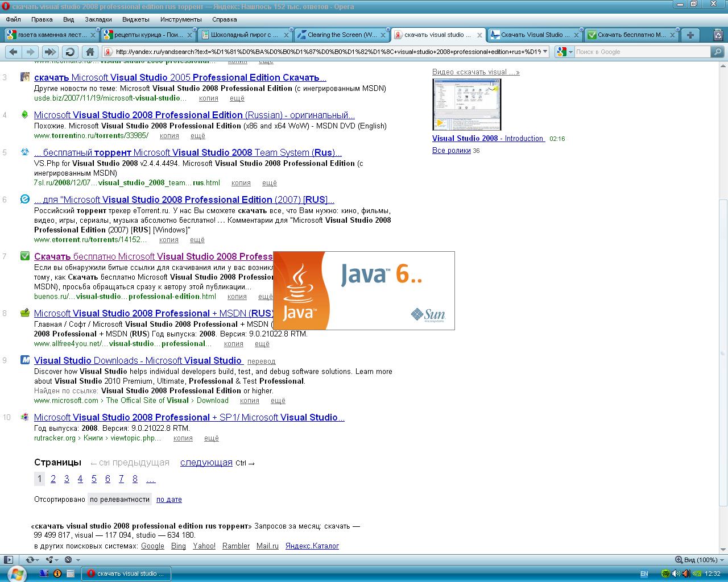Click the browser Back arrow button

tap(13, 52)
